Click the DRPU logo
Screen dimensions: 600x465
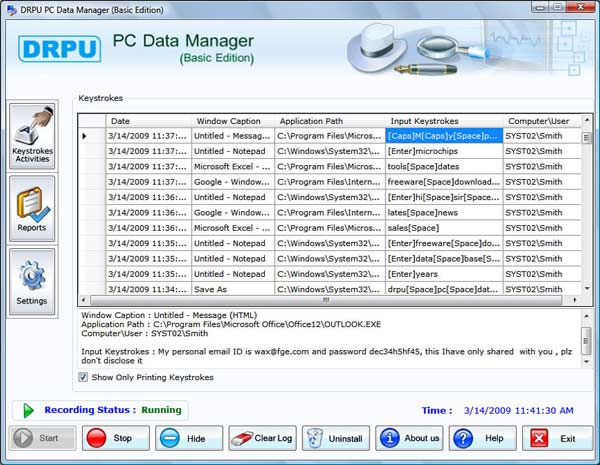coord(60,49)
